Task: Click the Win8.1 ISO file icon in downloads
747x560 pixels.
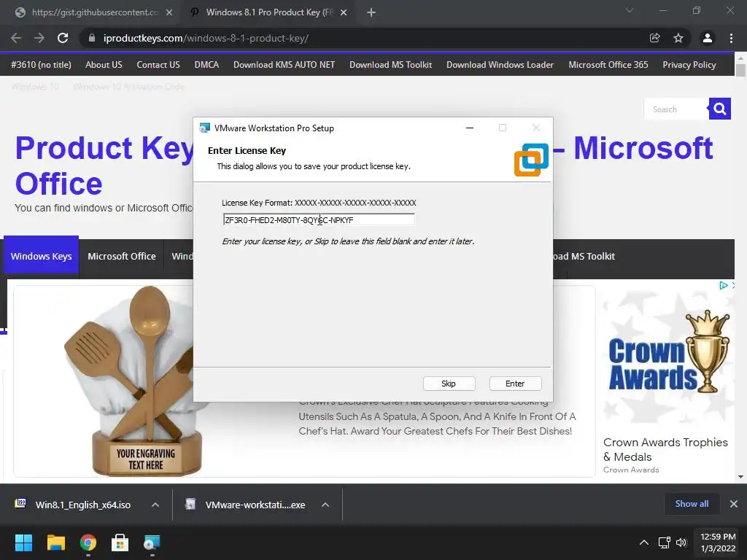Action: coord(20,504)
